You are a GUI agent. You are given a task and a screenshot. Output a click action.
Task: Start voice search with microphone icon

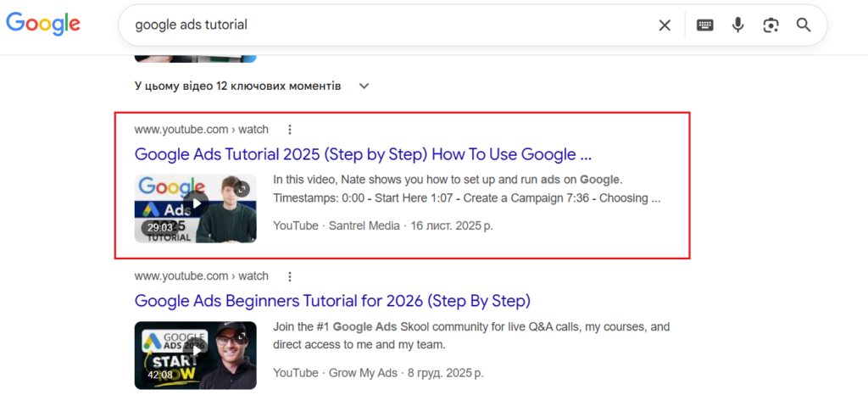pyautogui.click(x=737, y=25)
